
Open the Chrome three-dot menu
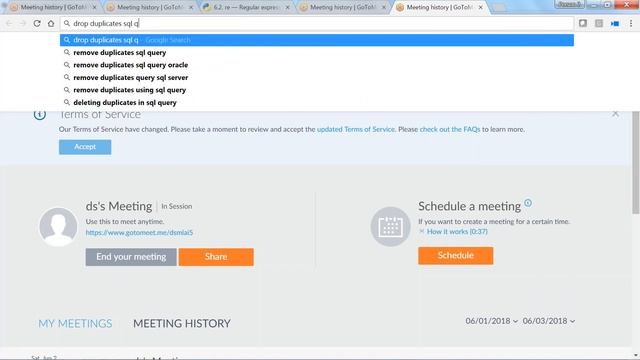(x=631, y=24)
